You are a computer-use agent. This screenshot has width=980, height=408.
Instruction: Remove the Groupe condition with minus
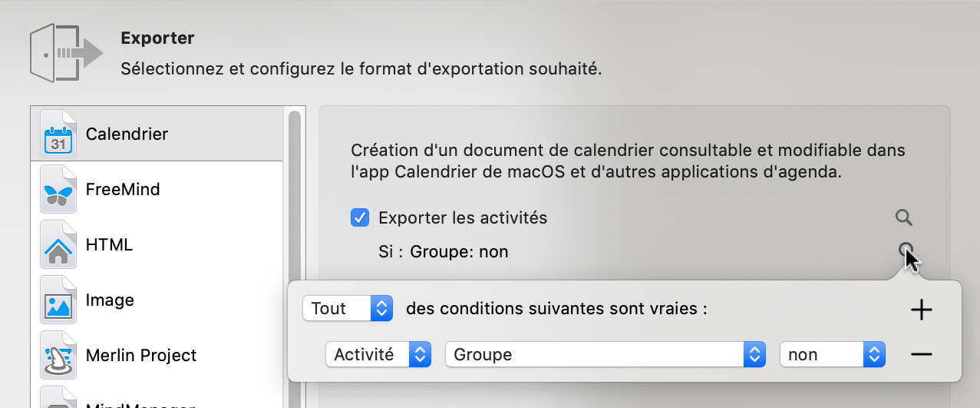point(921,354)
